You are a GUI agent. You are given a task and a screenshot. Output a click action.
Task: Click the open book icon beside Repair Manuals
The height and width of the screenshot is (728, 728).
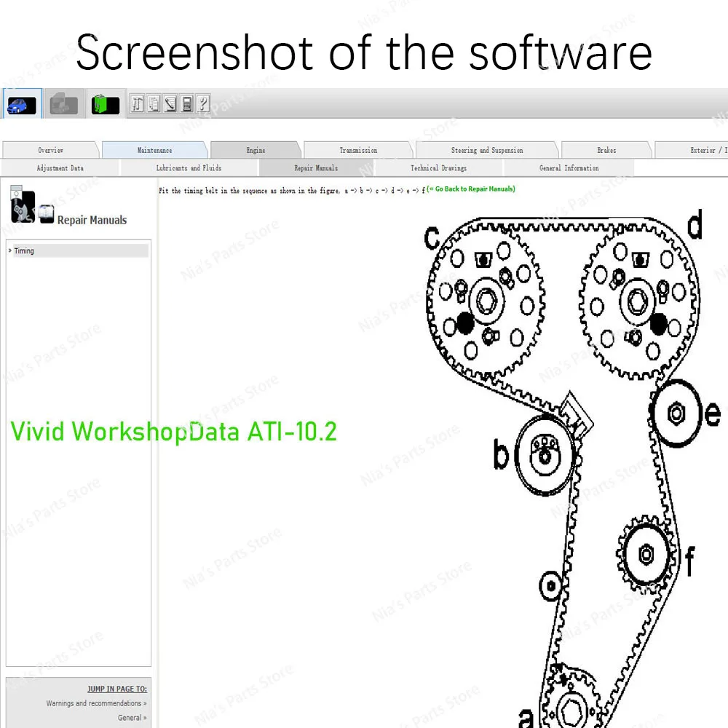[47, 214]
